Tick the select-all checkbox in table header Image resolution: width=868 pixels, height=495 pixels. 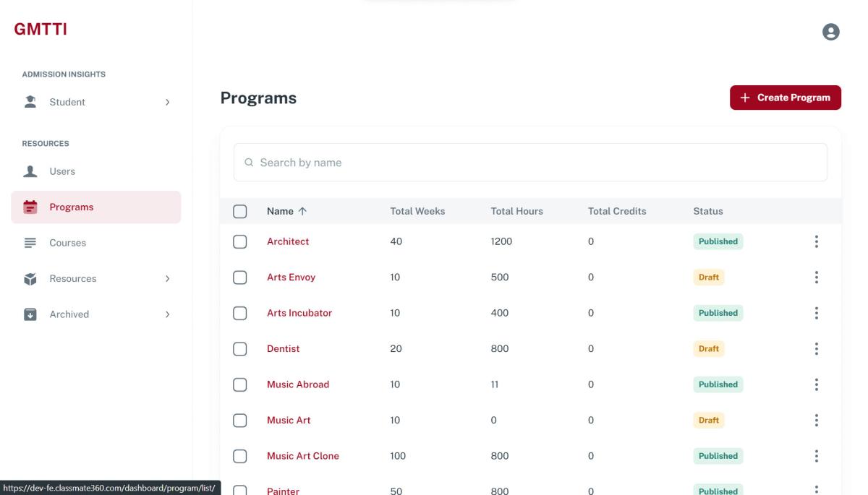(x=240, y=212)
